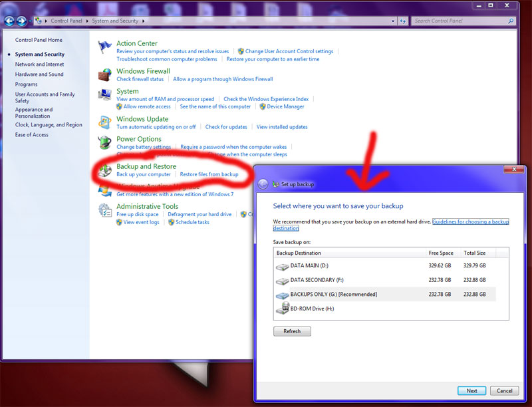Viewport: 532px width, 407px height.
Task: Click the BD-ROM Drive (H:) disc icon
Action: pyautogui.click(x=282, y=308)
